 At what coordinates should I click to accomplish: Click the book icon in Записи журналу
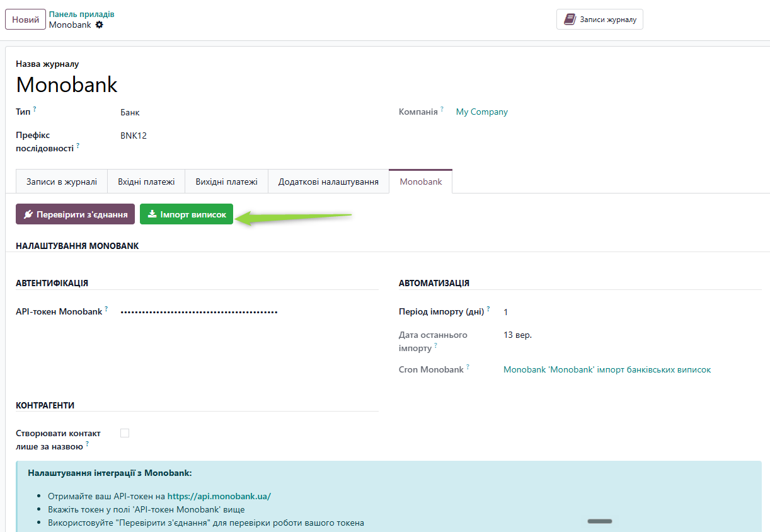[x=570, y=20]
